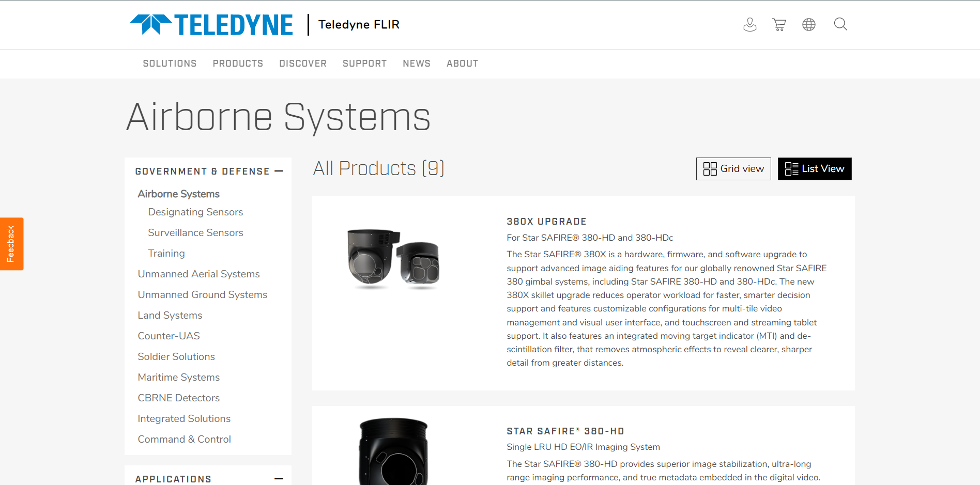Switch to List View
The height and width of the screenshot is (485, 980).
click(815, 169)
